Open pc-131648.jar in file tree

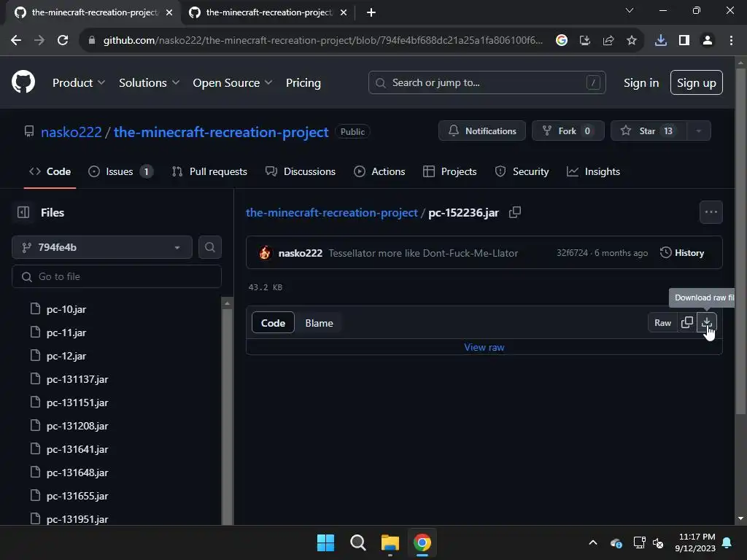click(x=77, y=472)
